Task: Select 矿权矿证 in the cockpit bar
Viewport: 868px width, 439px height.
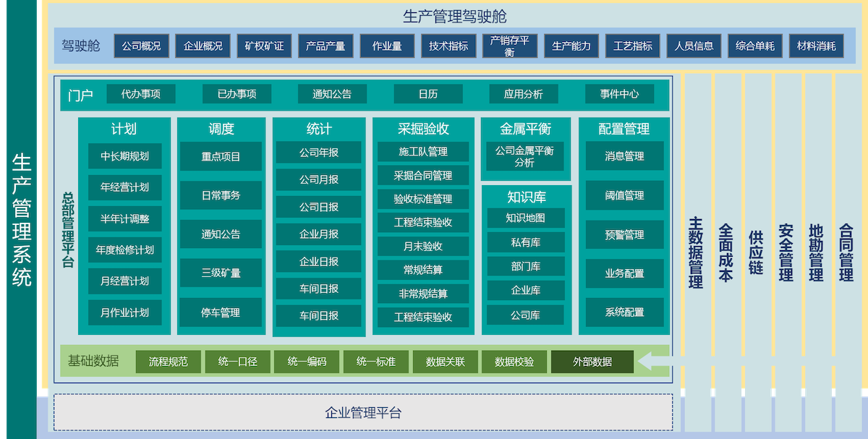Action: point(264,46)
